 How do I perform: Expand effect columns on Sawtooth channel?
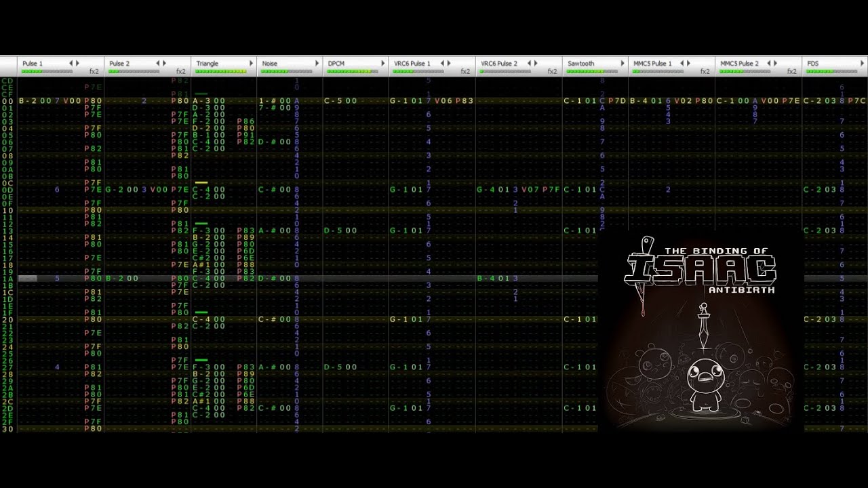[623, 63]
